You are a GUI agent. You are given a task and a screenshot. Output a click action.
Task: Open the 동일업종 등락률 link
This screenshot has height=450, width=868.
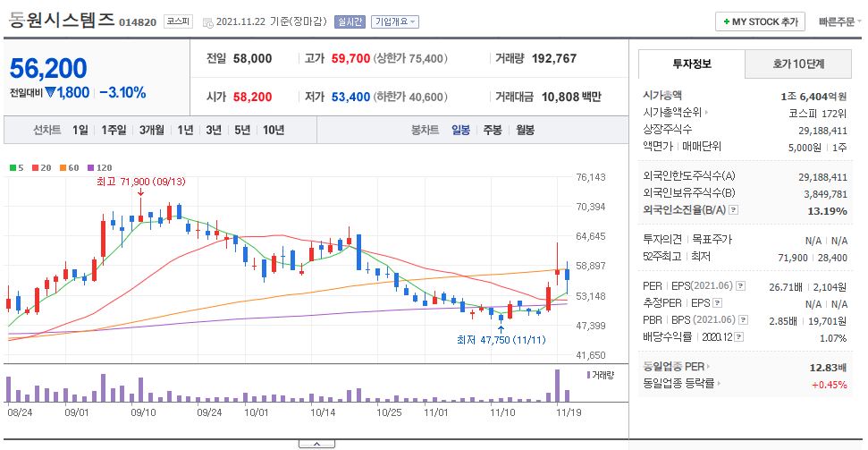point(678,384)
